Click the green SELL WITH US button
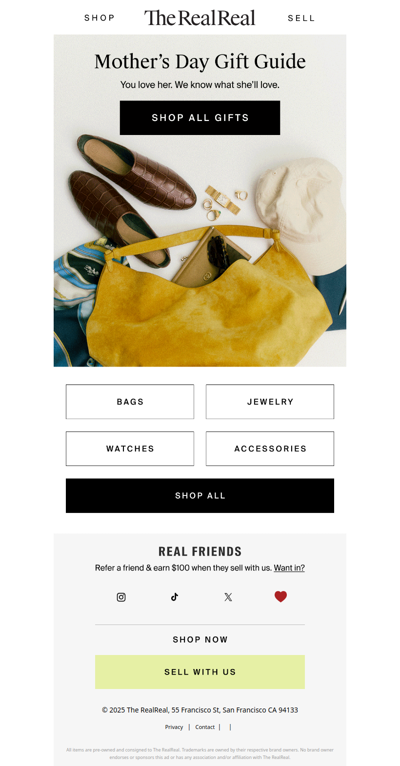400x766 pixels. (x=200, y=672)
